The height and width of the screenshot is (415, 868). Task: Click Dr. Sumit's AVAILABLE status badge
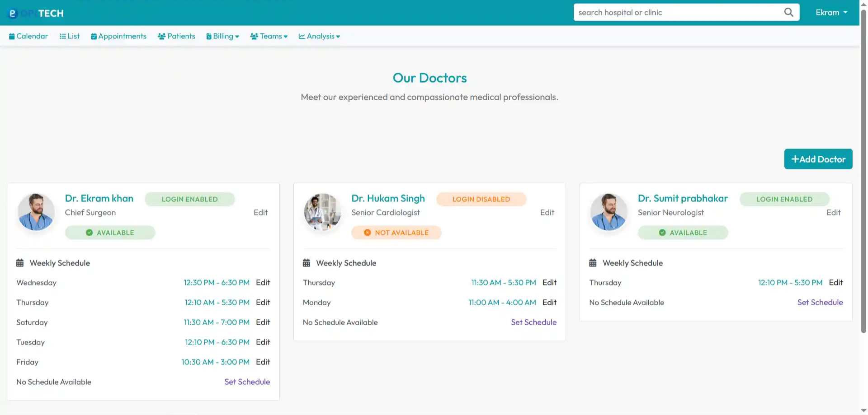(683, 233)
